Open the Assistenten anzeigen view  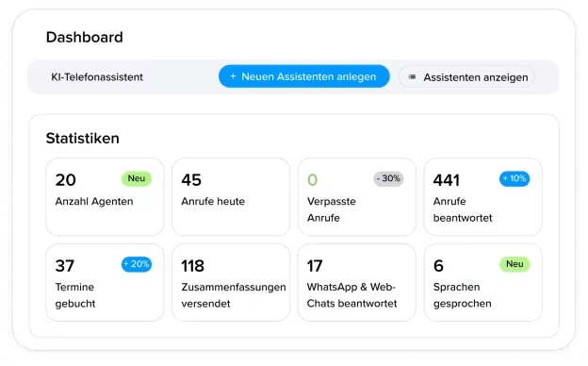(466, 77)
